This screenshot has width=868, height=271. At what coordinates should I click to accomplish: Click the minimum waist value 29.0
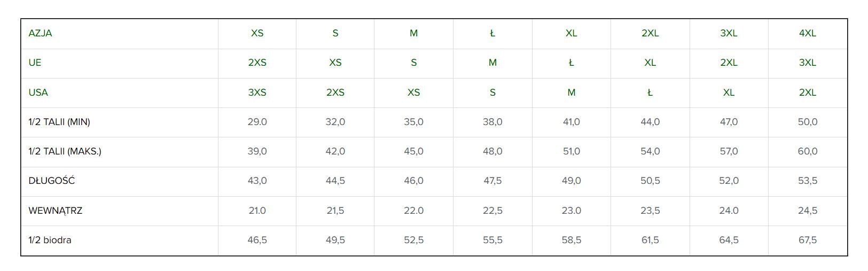point(257,122)
